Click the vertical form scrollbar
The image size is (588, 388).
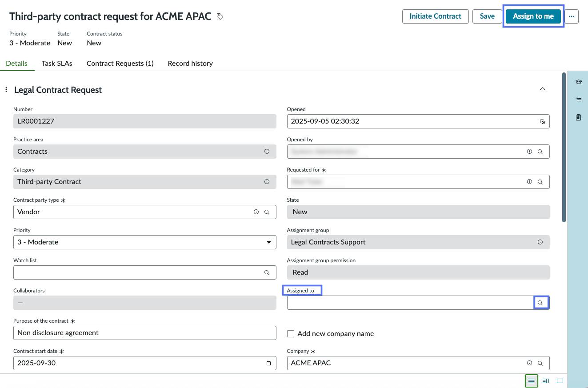coord(564,147)
